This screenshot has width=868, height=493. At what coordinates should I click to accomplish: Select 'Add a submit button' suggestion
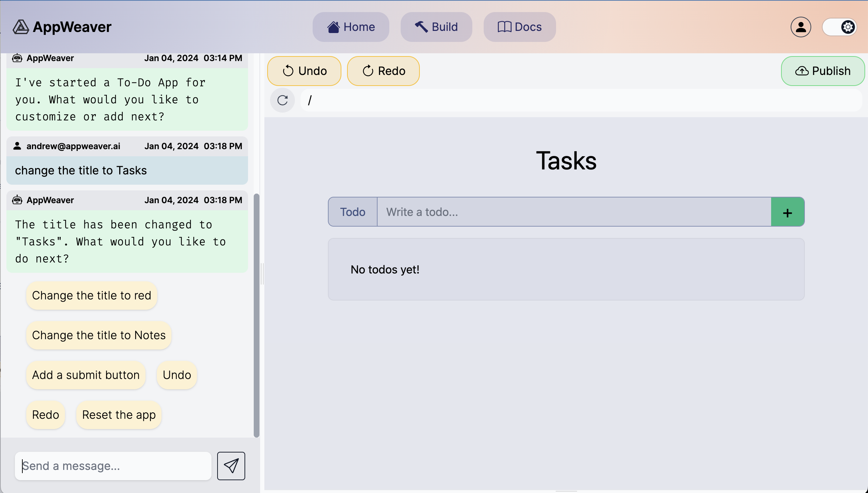tap(86, 375)
